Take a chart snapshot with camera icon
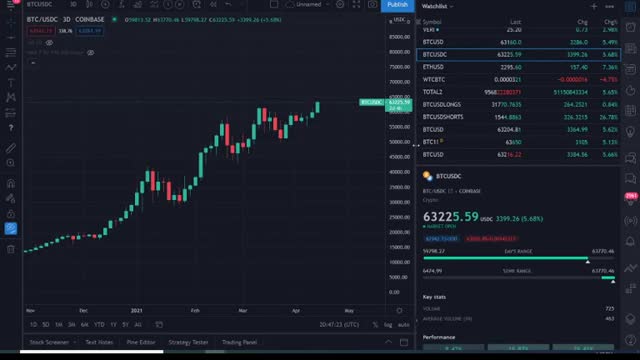 pyautogui.click(x=372, y=4)
